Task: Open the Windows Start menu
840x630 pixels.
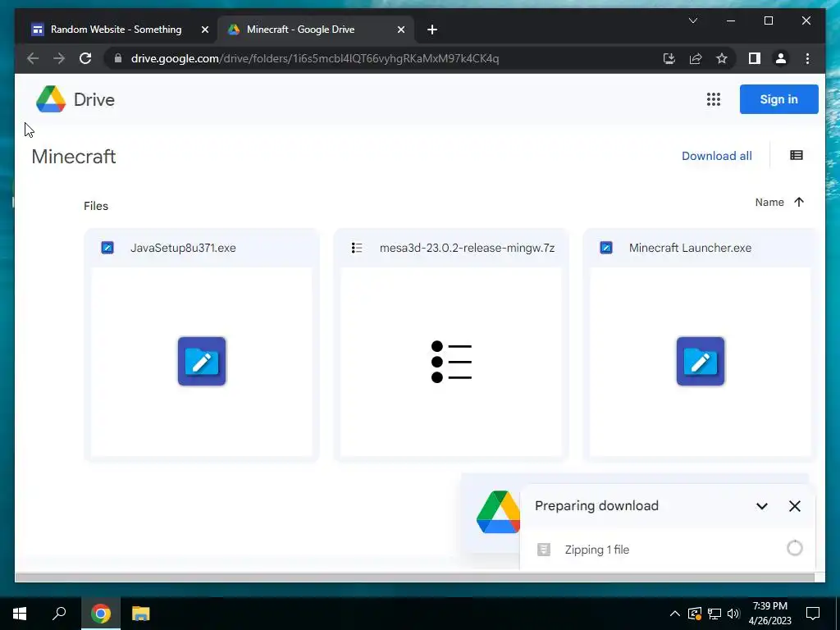Action: click(20, 614)
